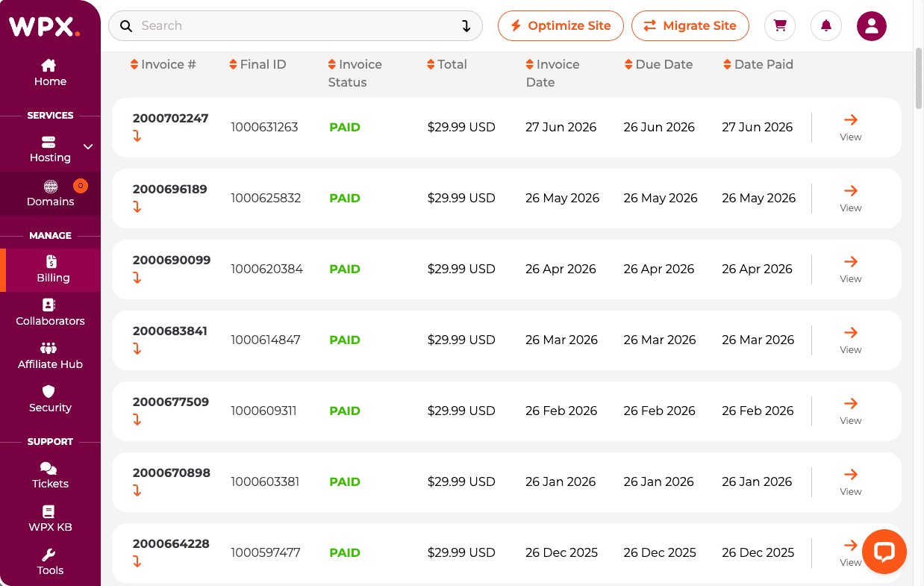Viewport: 924px width, 586px height.
Task: Click the Migrate Site button
Action: (690, 25)
